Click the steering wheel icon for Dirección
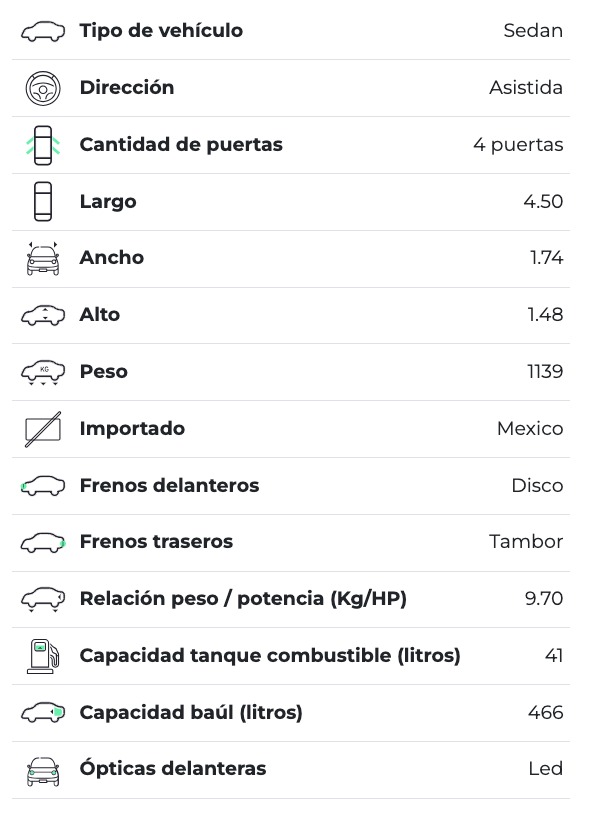This screenshot has width=604, height=836. (x=42, y=88)
